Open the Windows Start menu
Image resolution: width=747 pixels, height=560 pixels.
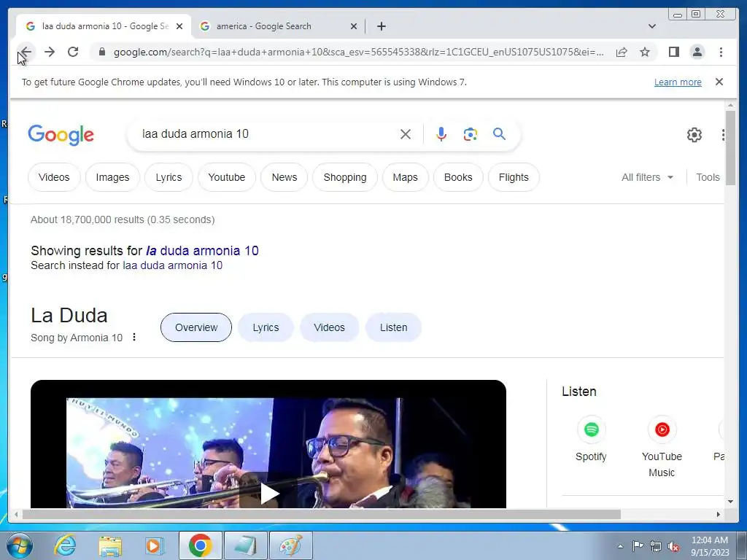tap(19, 545)
